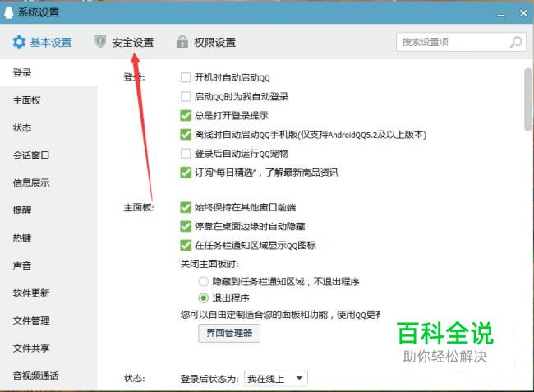Uncheck 订阅每日精选 subscription option
534x392 pixels.
(x=186, y=173)
